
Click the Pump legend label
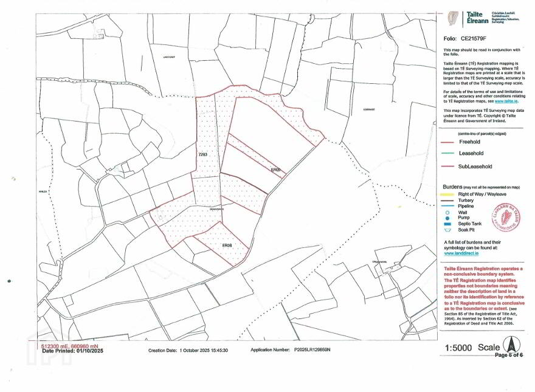[x=464, y=218]
